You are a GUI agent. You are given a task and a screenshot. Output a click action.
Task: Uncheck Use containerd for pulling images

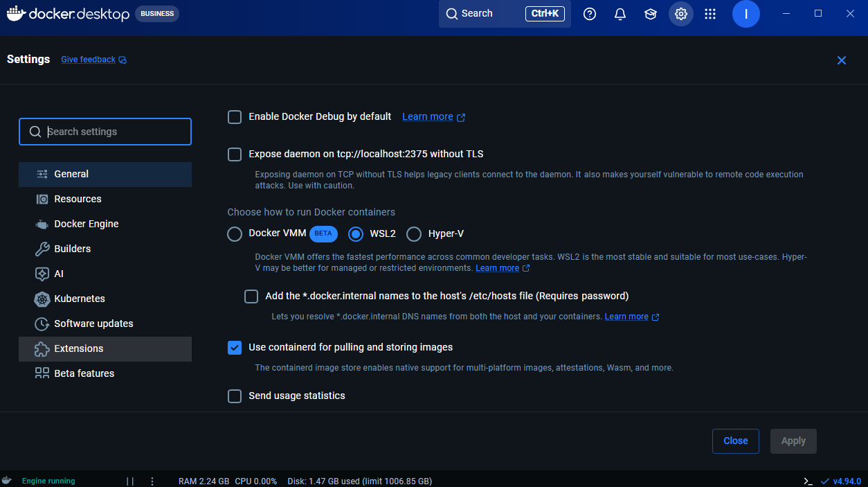(x=235, y=348)
